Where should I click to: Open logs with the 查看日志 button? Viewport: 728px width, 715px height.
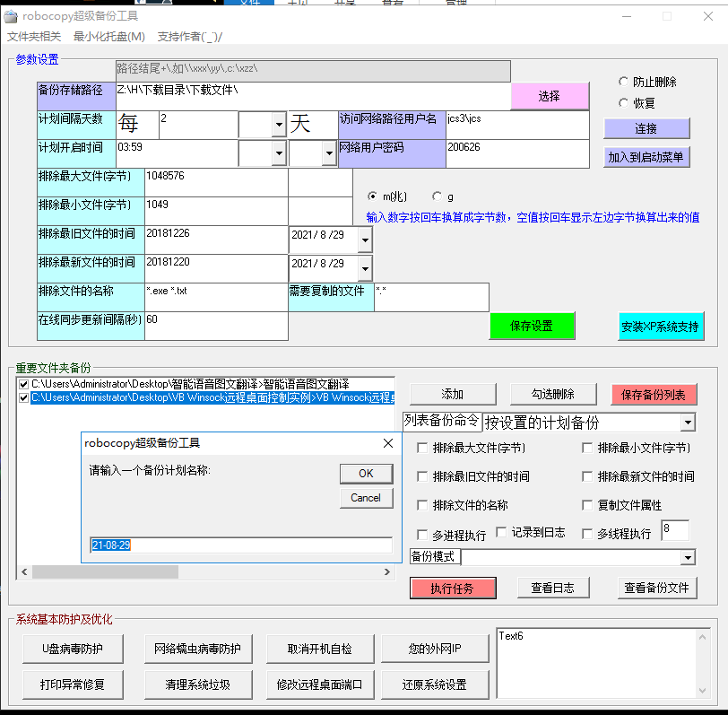pos(553,588)
